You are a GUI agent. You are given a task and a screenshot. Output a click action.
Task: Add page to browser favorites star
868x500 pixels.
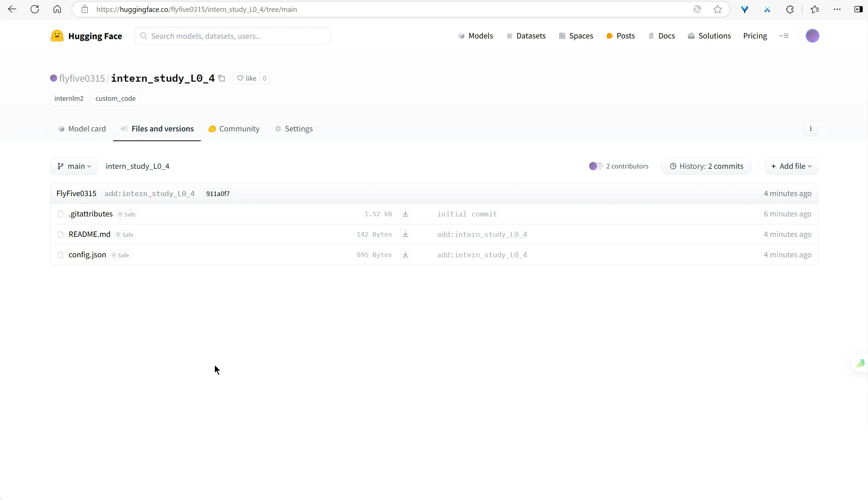coord(717,9)
